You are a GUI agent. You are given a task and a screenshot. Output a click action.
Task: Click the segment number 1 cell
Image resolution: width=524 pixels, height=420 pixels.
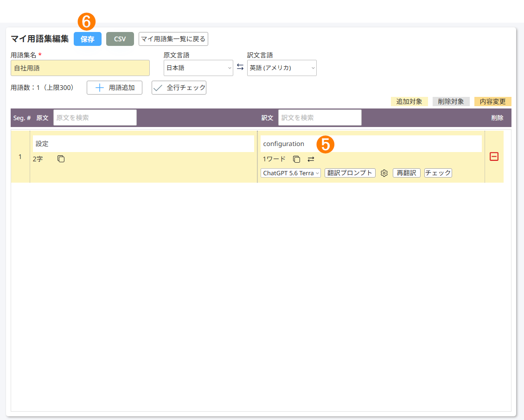20,156
